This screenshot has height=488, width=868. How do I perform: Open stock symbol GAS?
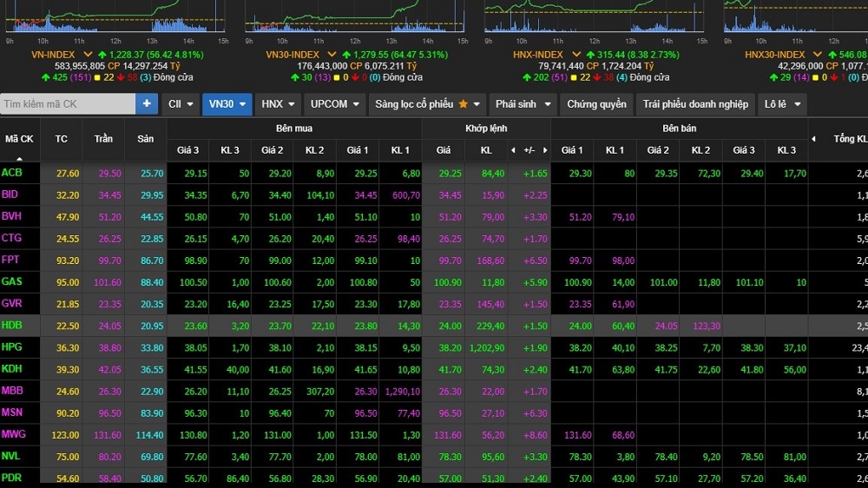pos(11,281)
